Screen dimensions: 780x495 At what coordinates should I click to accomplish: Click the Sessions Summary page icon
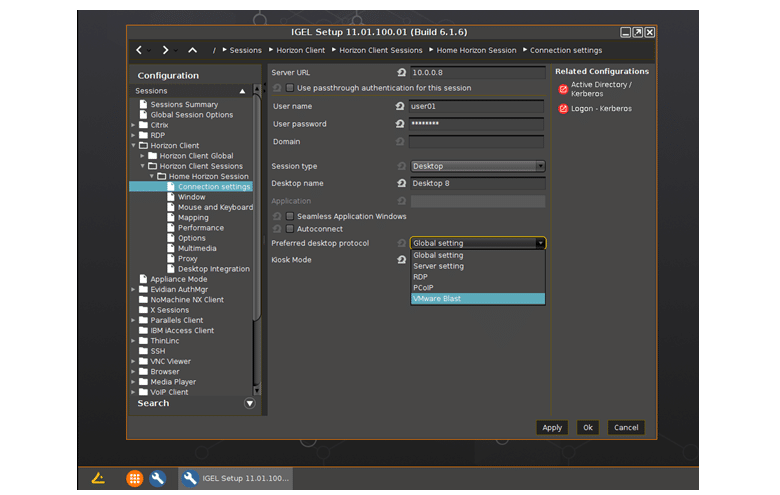143,104
